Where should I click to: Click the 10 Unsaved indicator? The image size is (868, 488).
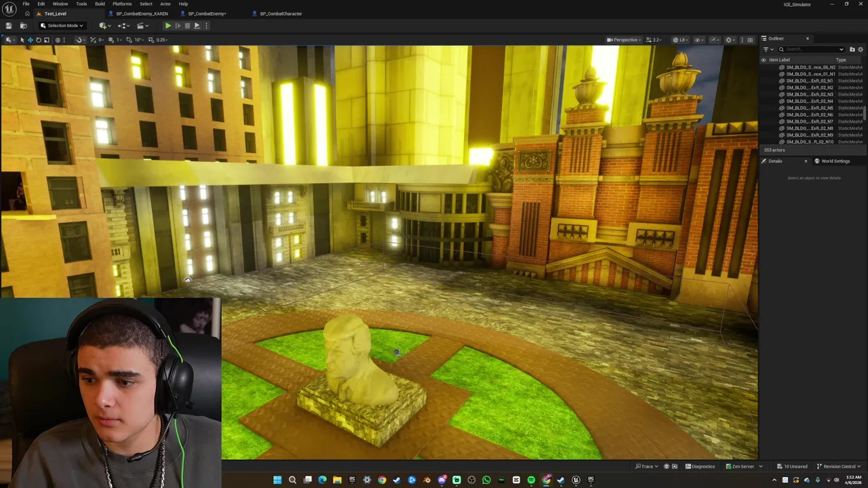coord(792,466)
